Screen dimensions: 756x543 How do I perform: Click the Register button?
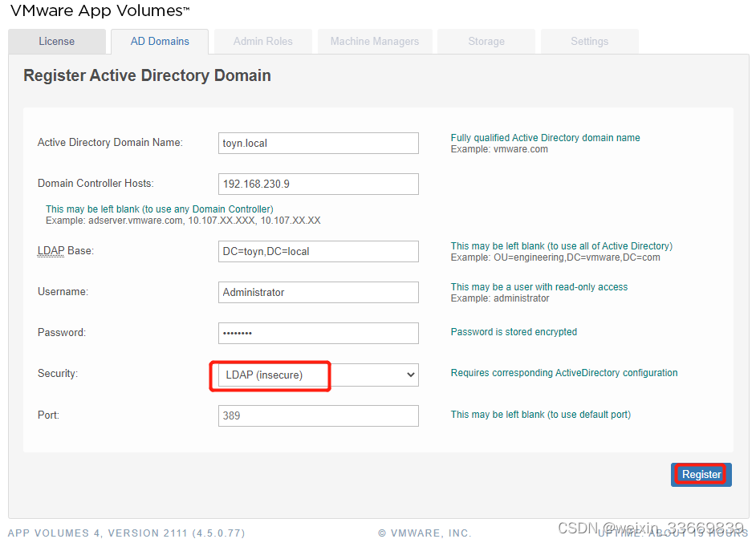pyautogui.click(x=701, y=475)
